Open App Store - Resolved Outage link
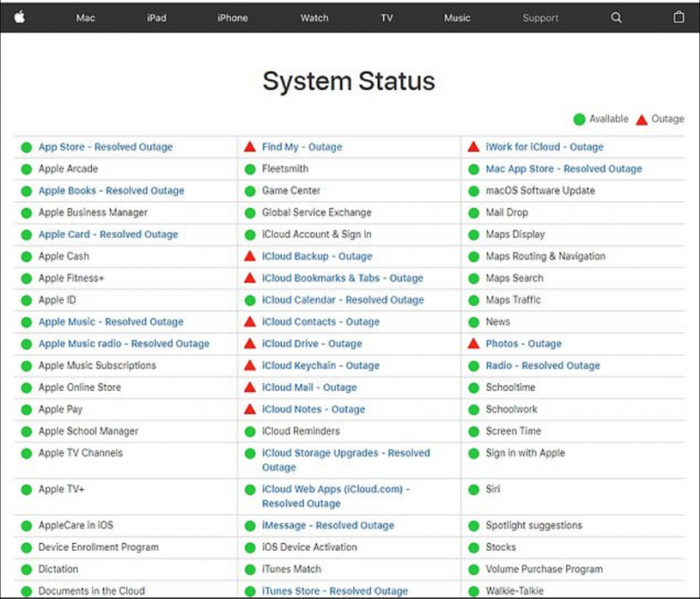This screenshot has width=700, height=599. [105, 147]
